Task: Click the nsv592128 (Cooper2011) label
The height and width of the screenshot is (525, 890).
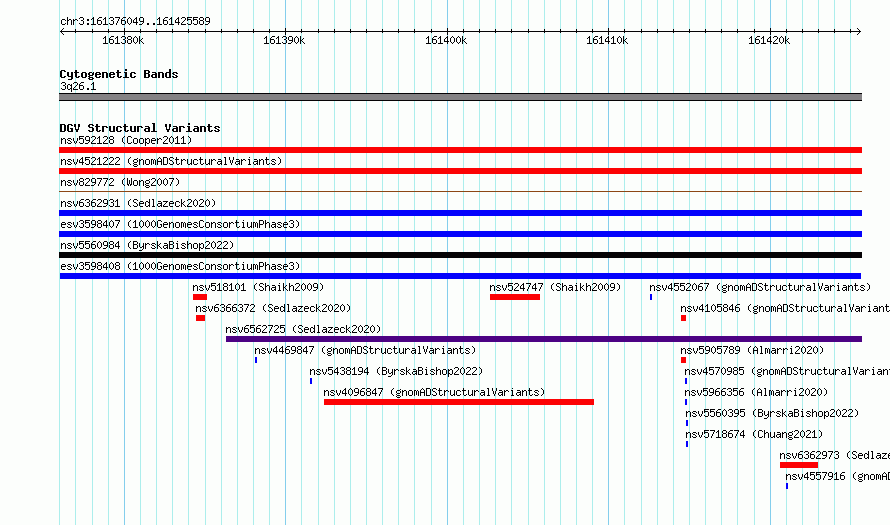Action: tap(126, 140)
